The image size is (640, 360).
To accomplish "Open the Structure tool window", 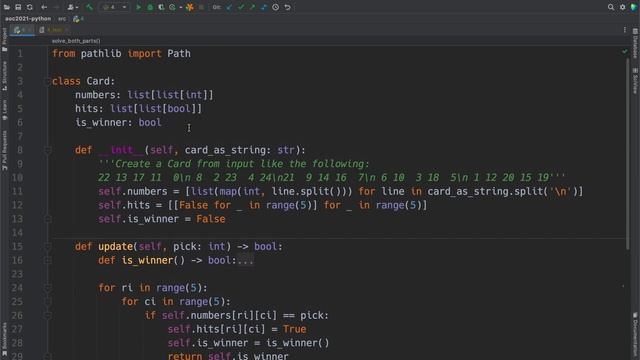I will point(4,76).
